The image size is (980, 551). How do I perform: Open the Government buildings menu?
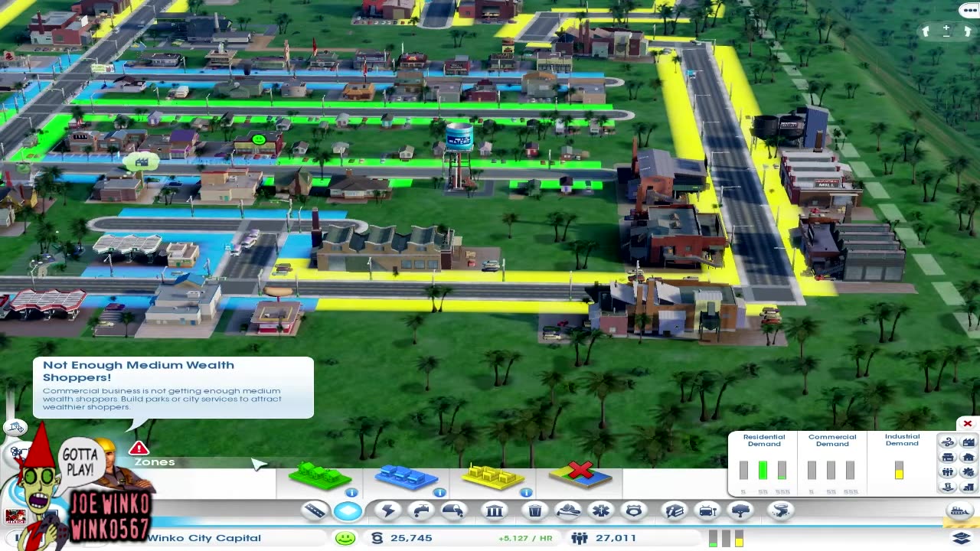click(x=495, y=510)
